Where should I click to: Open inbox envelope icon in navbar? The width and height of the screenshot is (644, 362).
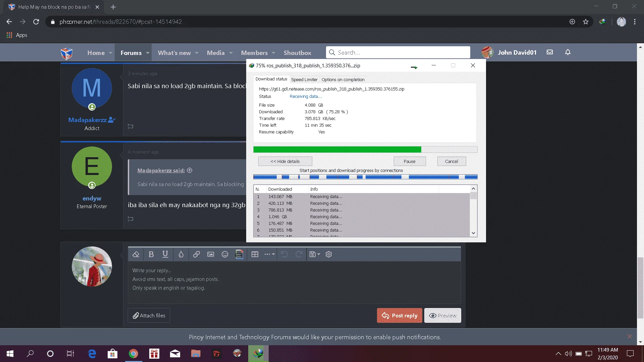tap(550, 52)
